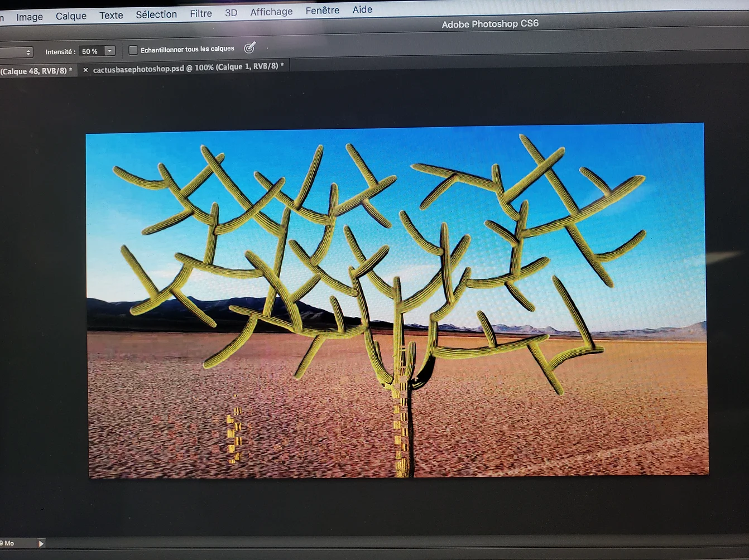
Task: Click the status bar arrow beside 9 Mo
Action: pos(41,543)
